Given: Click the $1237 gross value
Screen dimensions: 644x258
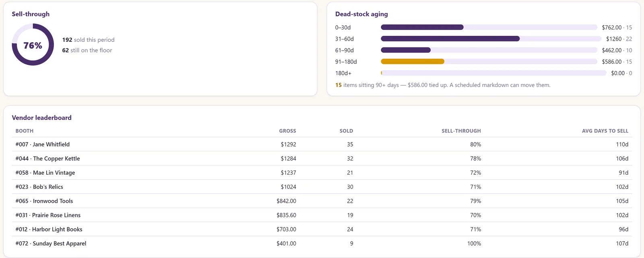Looking at the screenshot, I should 289,173.
